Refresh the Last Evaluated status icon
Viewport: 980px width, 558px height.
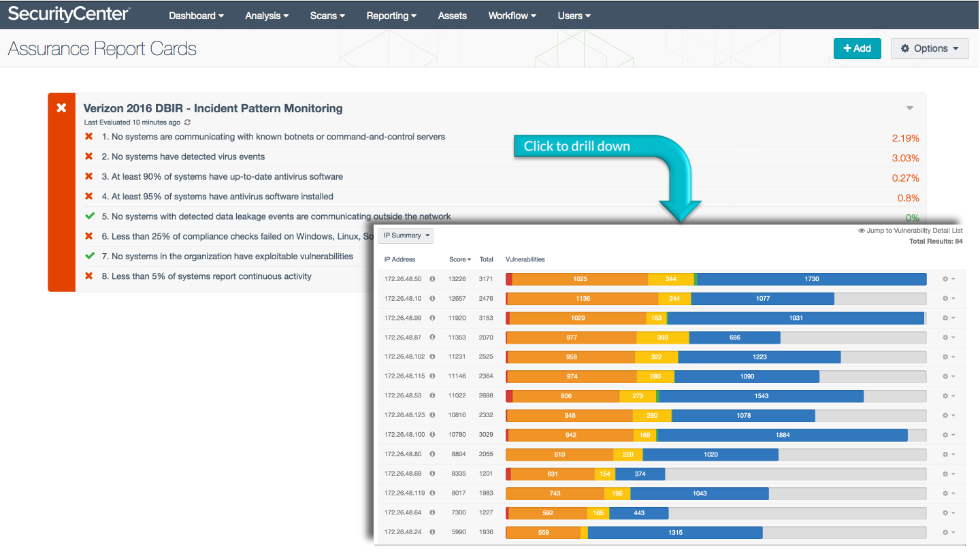188,122
